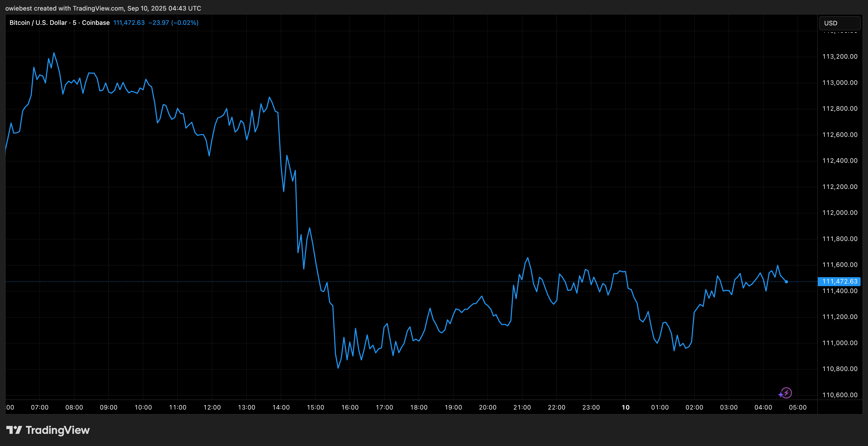Click the TradingView logo mark
This screenshot has height=446, width=868.
(x=14, y=430)
